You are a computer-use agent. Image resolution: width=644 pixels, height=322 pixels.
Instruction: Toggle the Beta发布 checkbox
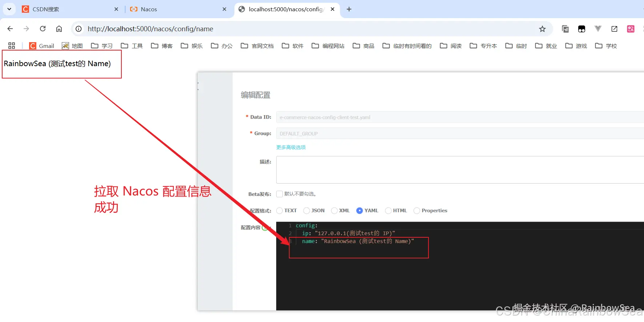[x=279, y=194]
